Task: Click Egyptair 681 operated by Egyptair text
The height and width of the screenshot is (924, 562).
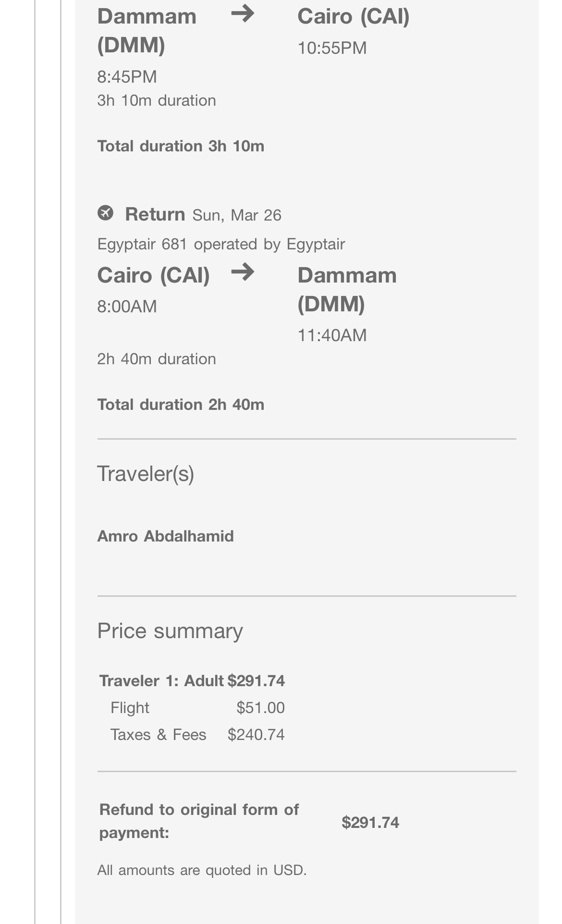Action: [221, 244]
